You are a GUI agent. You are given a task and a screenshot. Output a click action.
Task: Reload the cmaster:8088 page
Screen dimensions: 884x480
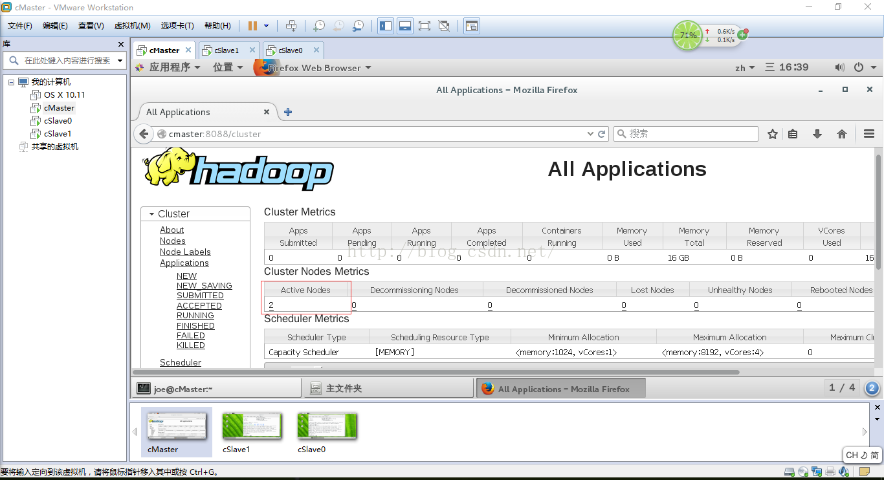click(602, 134)
